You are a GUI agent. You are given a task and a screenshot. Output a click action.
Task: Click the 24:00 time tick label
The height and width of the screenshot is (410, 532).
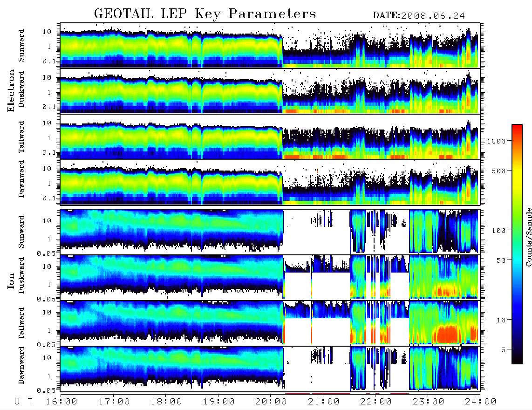481,402
